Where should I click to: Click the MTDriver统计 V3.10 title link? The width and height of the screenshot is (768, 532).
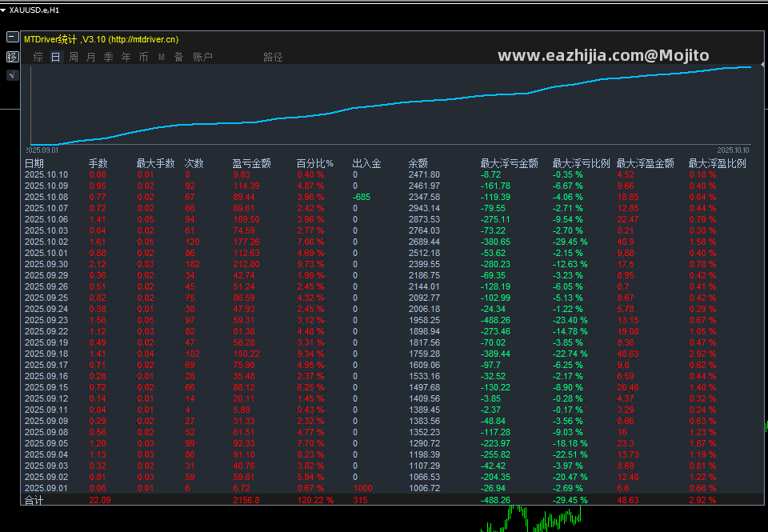coord(102,39)
